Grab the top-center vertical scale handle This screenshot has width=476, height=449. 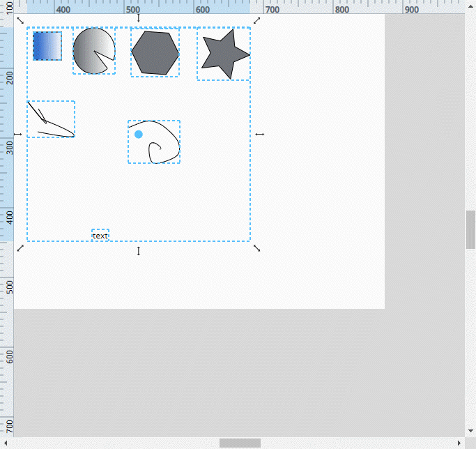coord(139,18)
